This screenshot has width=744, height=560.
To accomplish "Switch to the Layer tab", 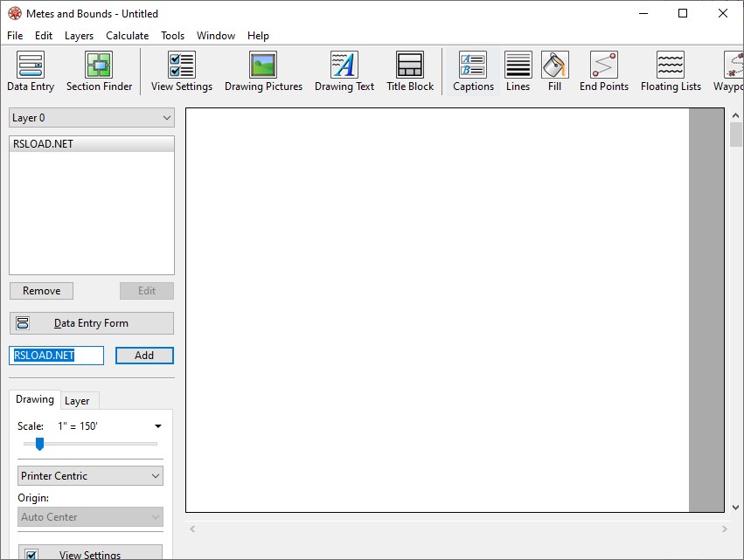I will click(x=79, y=400).
